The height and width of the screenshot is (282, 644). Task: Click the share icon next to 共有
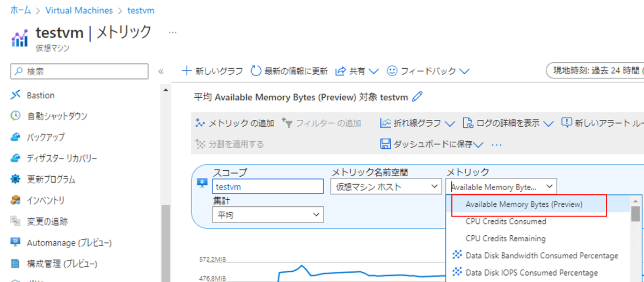[x=341, y=71]
